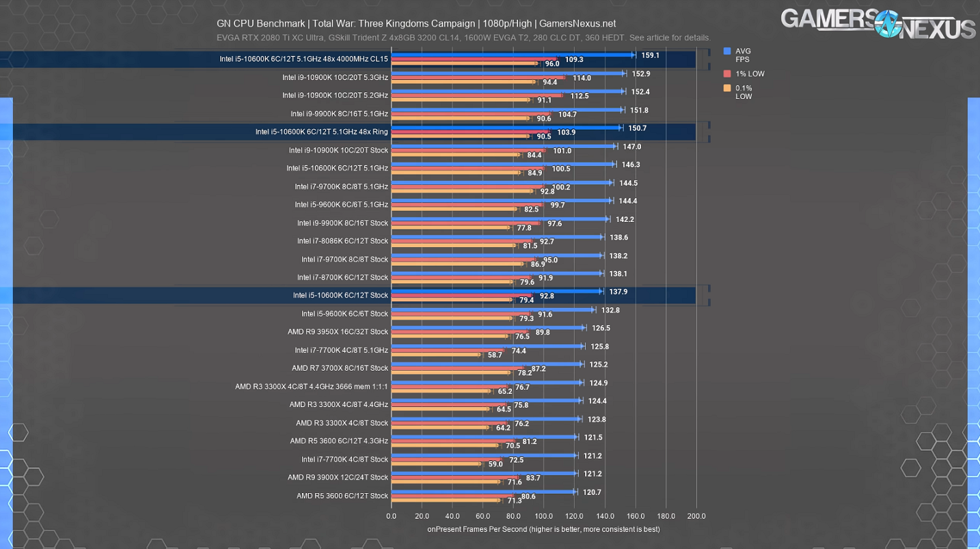Click the orange 0.1% LOW legend swatch
Screen dimensions: 980x549
[727, 88]
